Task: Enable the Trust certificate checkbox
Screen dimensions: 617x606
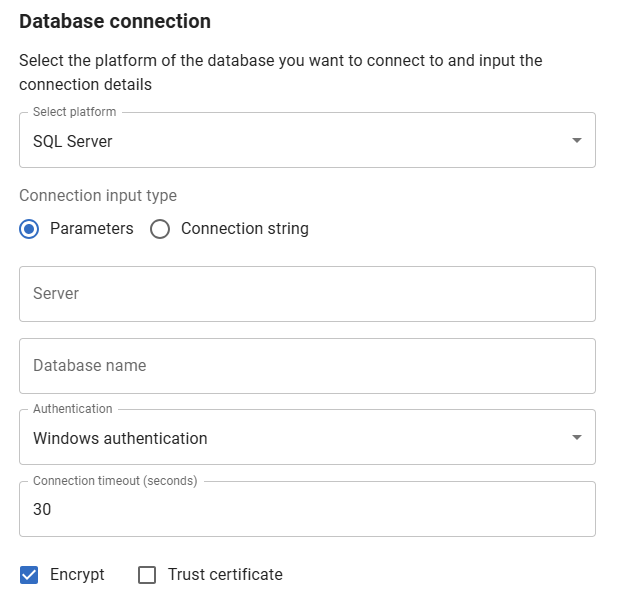Action: coord(147,575)
